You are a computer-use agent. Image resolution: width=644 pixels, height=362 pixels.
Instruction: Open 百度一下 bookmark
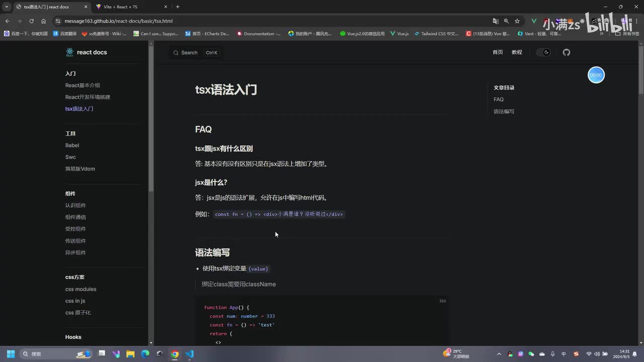[x=26, y=34]
